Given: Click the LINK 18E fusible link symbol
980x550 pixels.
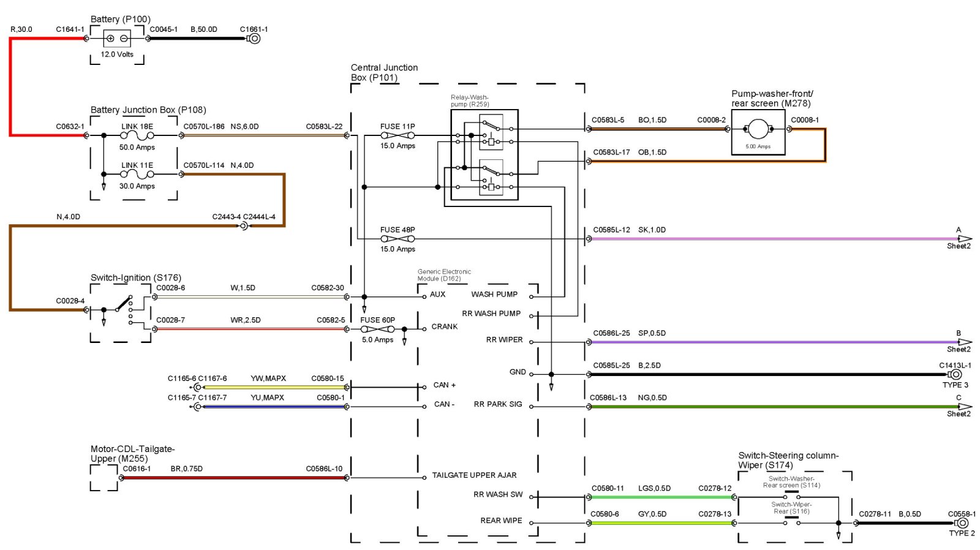Looking at the screenshot, I should pos(137,135).
